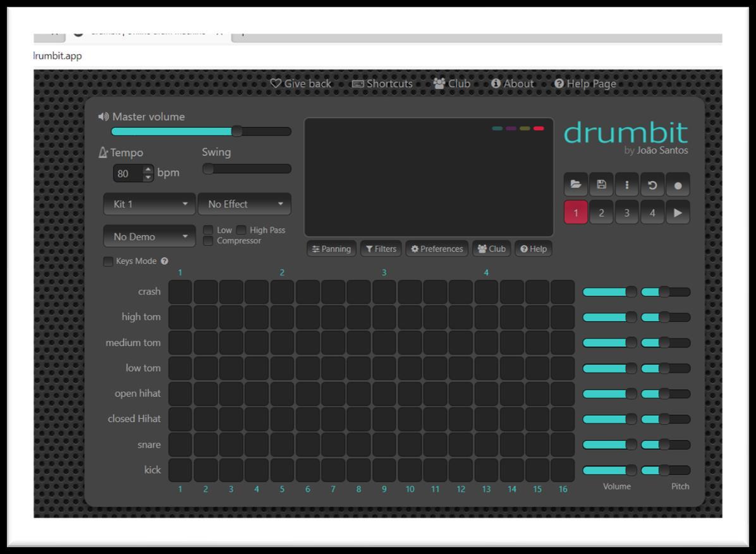Click the Keys Mode help question icon
The width and height of the screenshot is (756, 554).
pyautogui.click(x=164, y=261)
